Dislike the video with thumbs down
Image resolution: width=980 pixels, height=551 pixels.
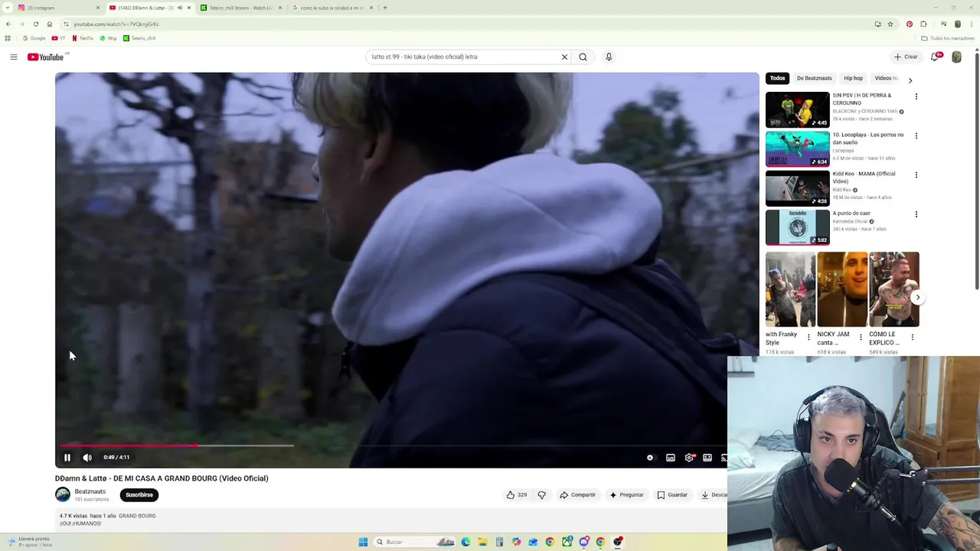[541, 495]
